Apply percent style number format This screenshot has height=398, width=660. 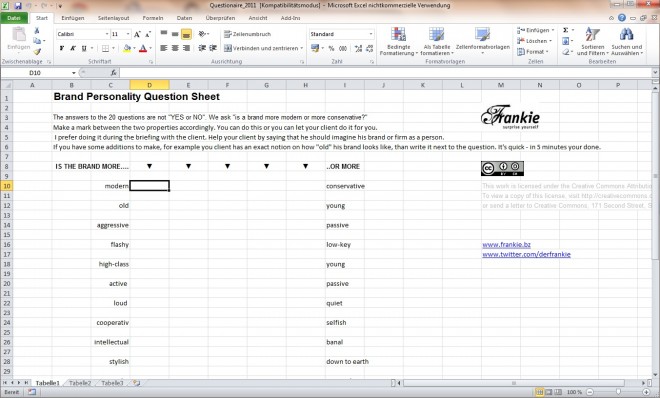[x=331, y=48]
